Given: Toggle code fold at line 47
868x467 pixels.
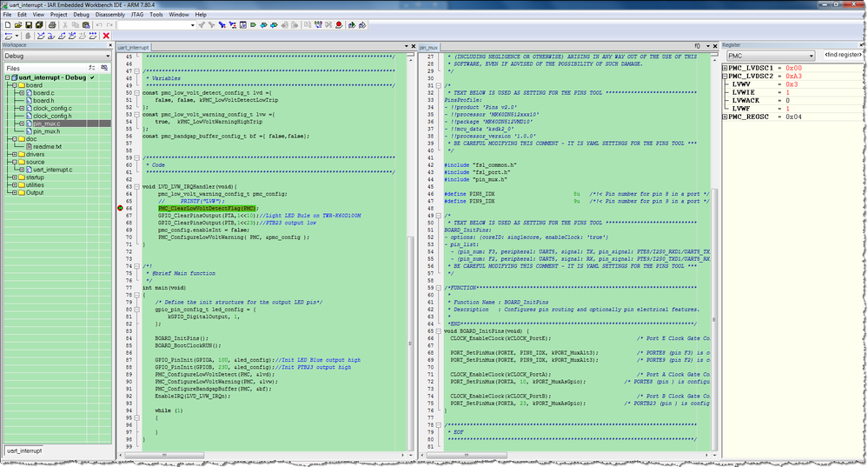Looking at the screenshot, I should (x=136, y=71).
